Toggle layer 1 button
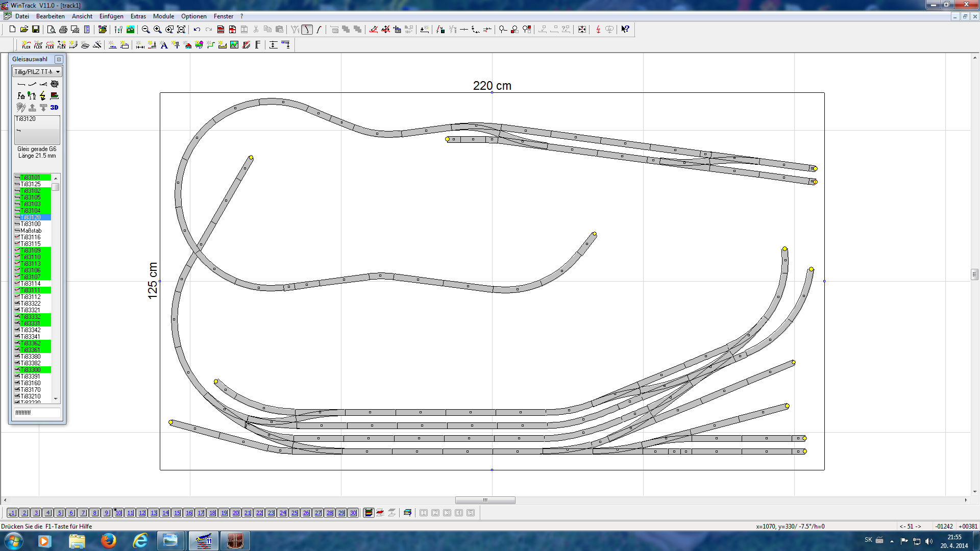 [12, 513]
